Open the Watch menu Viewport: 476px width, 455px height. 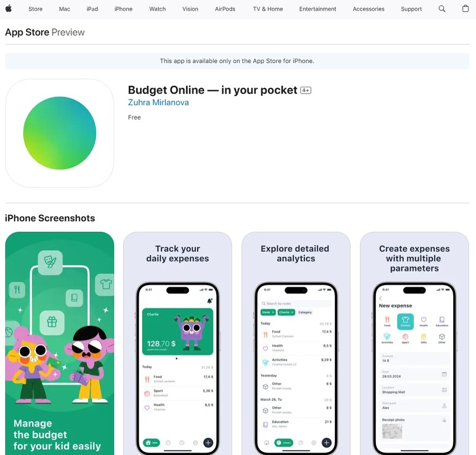tap(158, 9)
